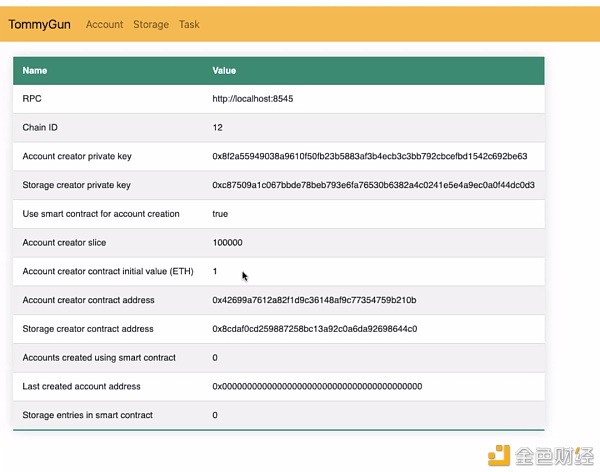Click the contract initial value ETH row label

[109, 272]
